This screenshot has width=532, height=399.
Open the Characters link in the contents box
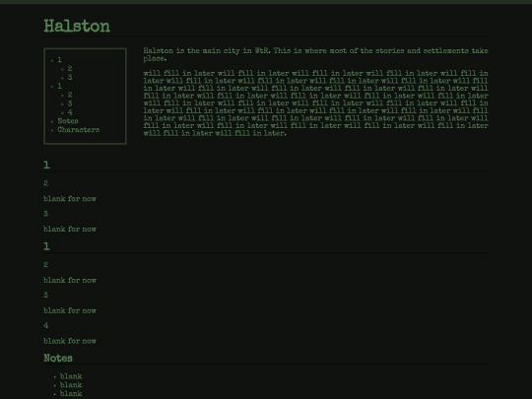[x=79, y=130]
